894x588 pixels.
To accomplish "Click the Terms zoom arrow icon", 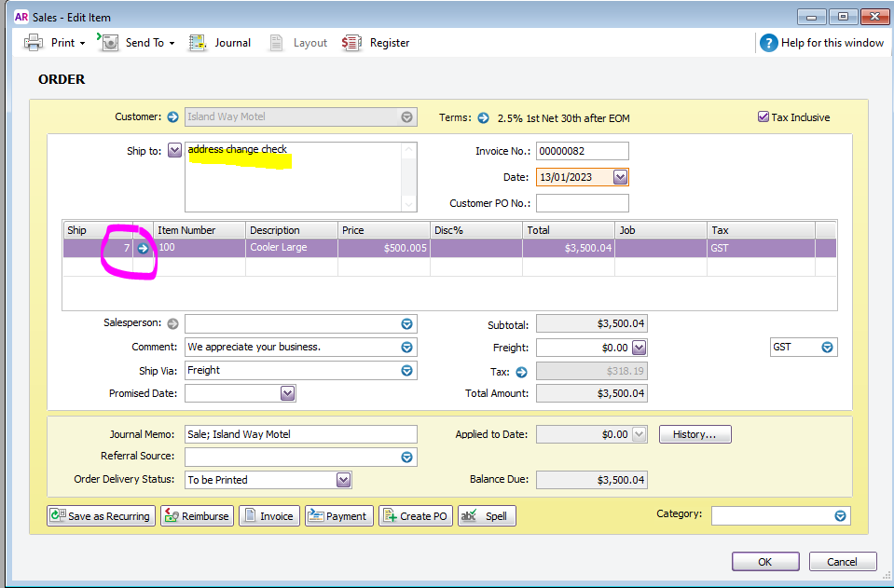I will tap(483, 118).
